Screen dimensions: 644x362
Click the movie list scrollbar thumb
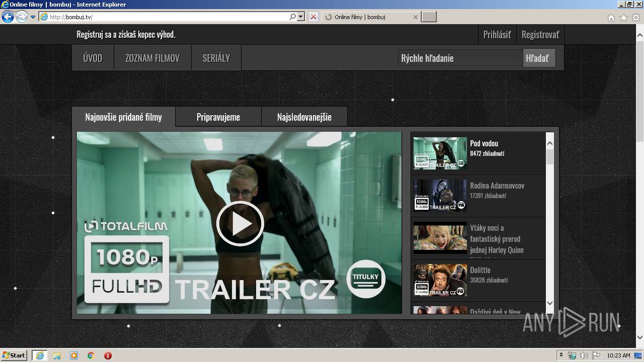coord(549,156)
